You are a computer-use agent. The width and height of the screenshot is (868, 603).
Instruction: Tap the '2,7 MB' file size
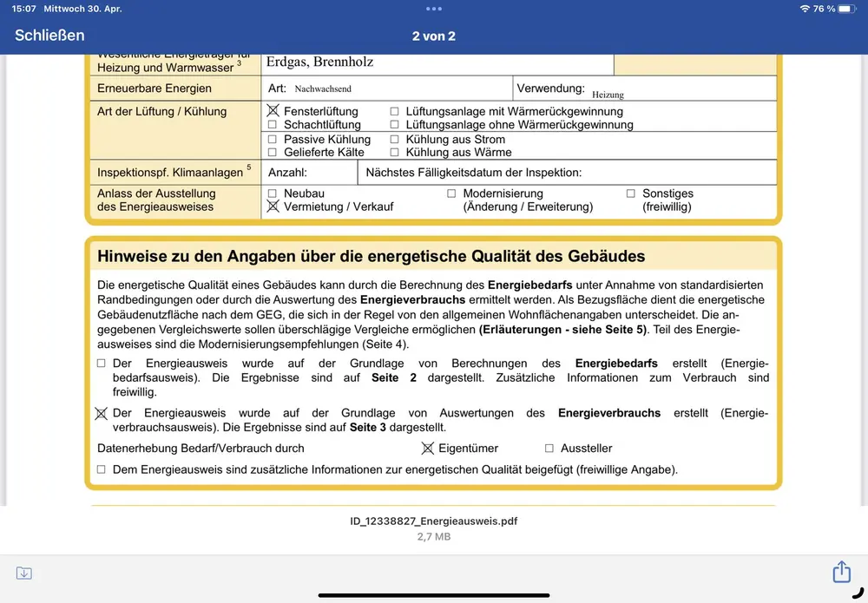(434, 536)
